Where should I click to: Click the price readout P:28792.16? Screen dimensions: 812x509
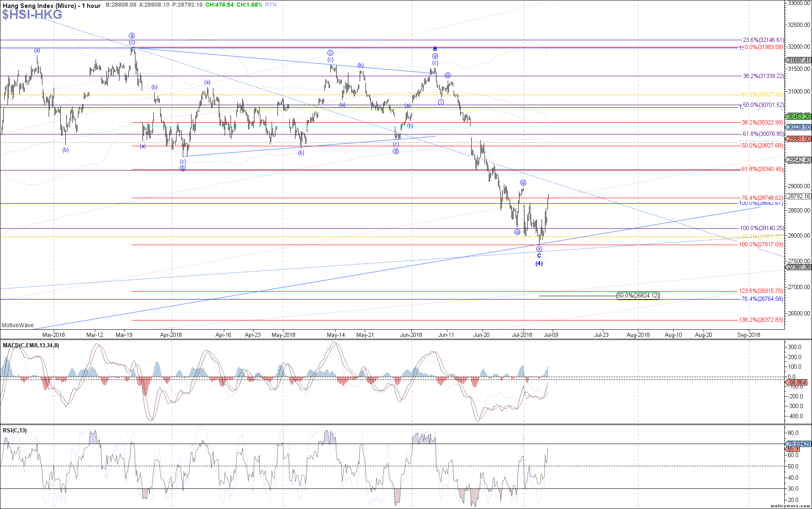pos(187,5)
